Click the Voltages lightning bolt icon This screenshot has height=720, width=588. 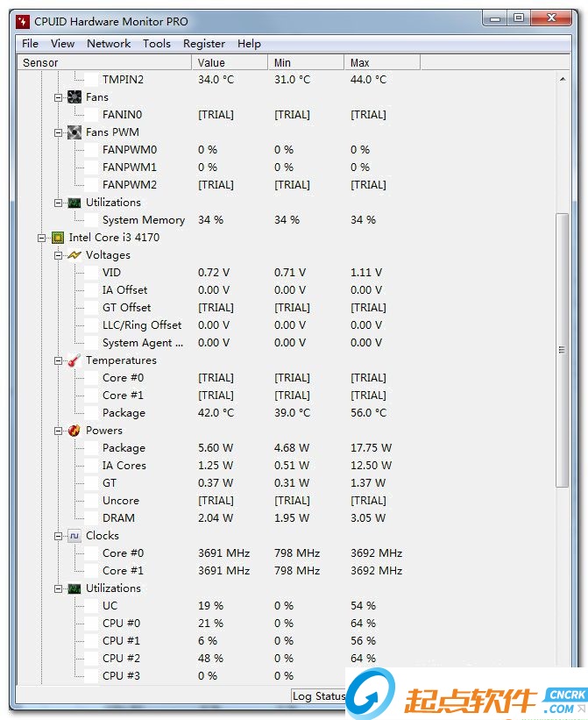[x=74, y=255]
